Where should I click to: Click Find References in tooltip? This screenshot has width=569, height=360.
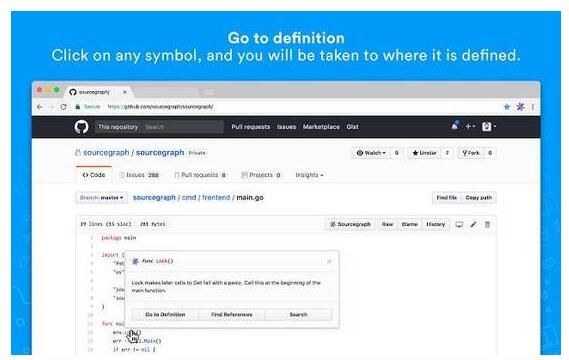tap(232, 314)
